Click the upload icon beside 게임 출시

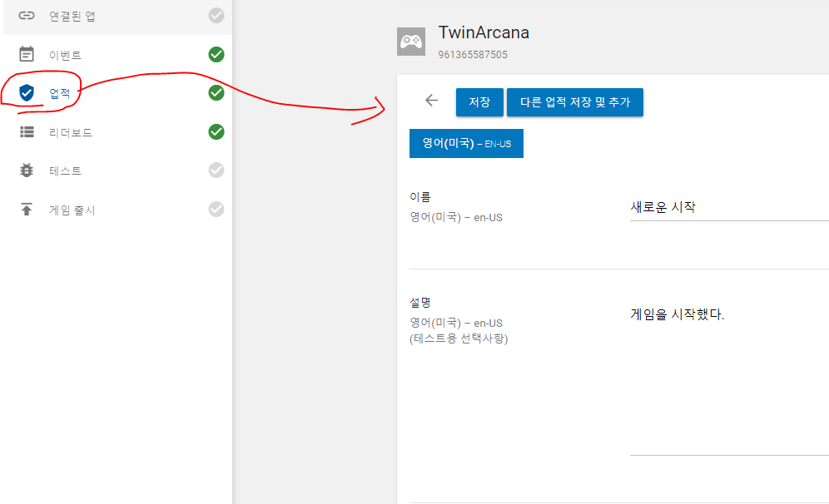tap(27, 210)
